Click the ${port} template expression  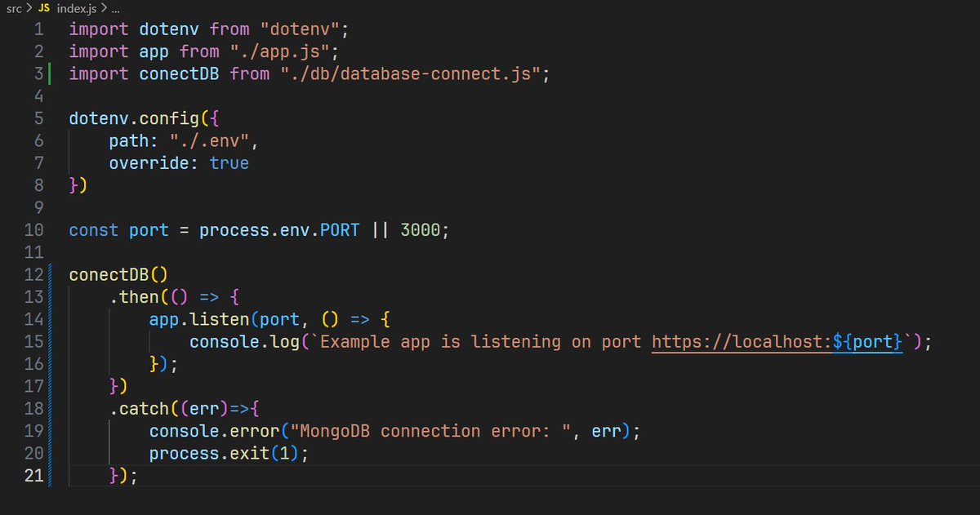coord(867,342)
